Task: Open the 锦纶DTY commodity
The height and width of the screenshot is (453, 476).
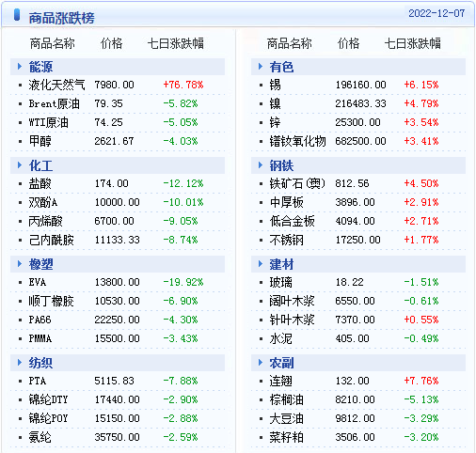Action: (x=48, y=399)
